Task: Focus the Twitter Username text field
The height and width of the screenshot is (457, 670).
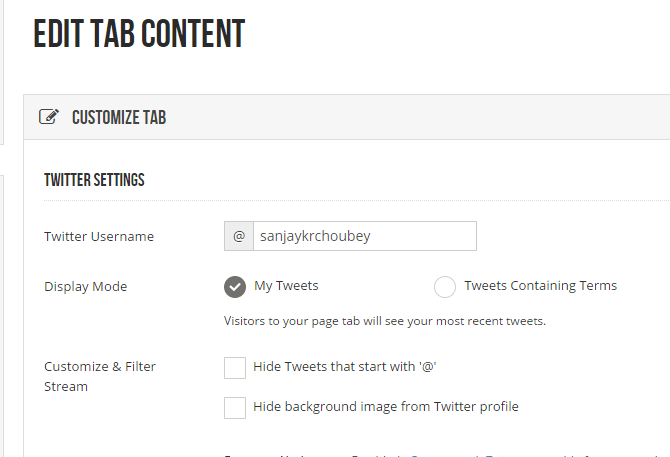Action: tap(364, 236)
